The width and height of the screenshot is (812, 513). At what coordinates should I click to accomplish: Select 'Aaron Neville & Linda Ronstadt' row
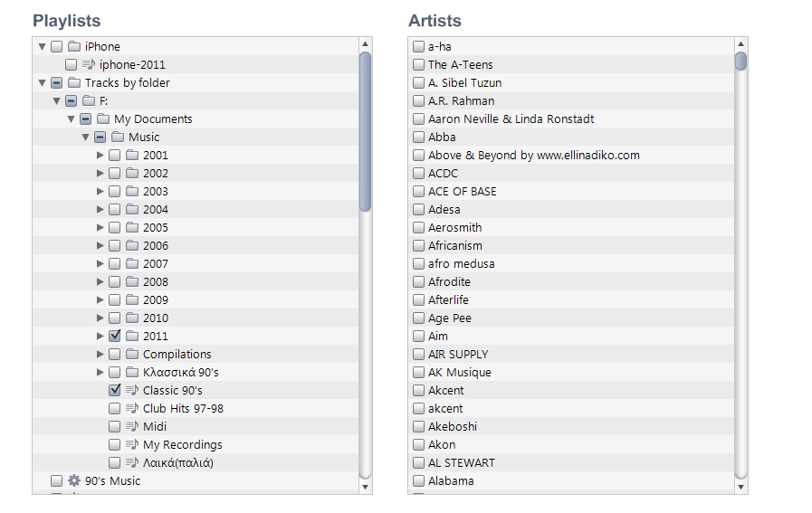[571, 119]
